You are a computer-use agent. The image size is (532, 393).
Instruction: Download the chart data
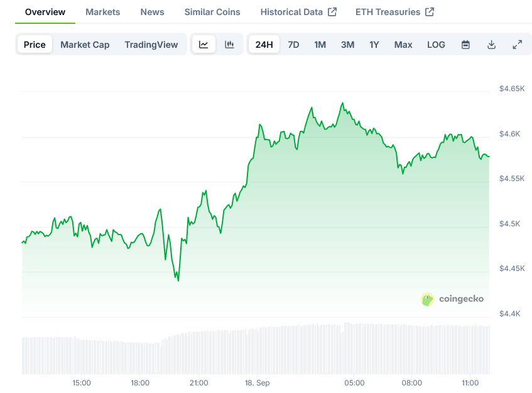pos(492,44)
